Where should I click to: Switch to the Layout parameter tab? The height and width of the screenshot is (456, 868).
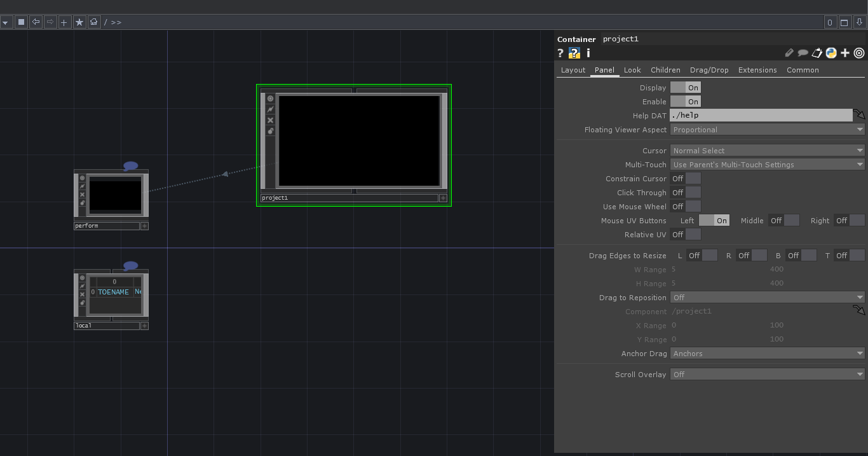coord(573,70)
